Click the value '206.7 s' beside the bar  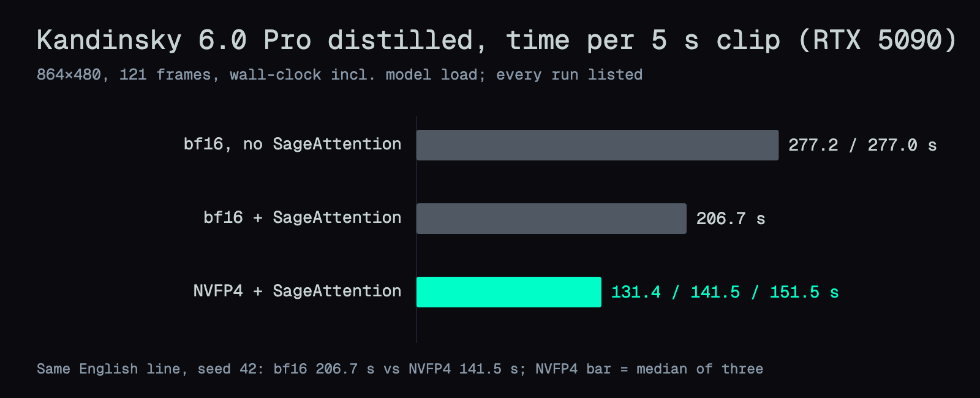coord(731,219)
